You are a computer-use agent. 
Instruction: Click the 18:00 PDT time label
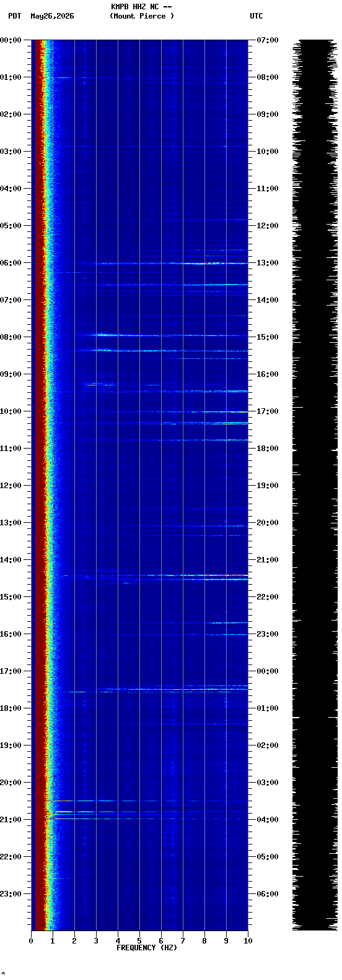[x=11, y=708]
